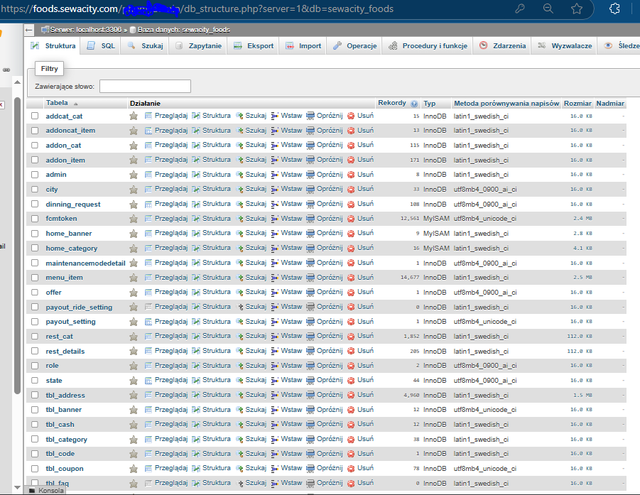Open Operacje tab
The image size is (640, 495).
[355, 46]
